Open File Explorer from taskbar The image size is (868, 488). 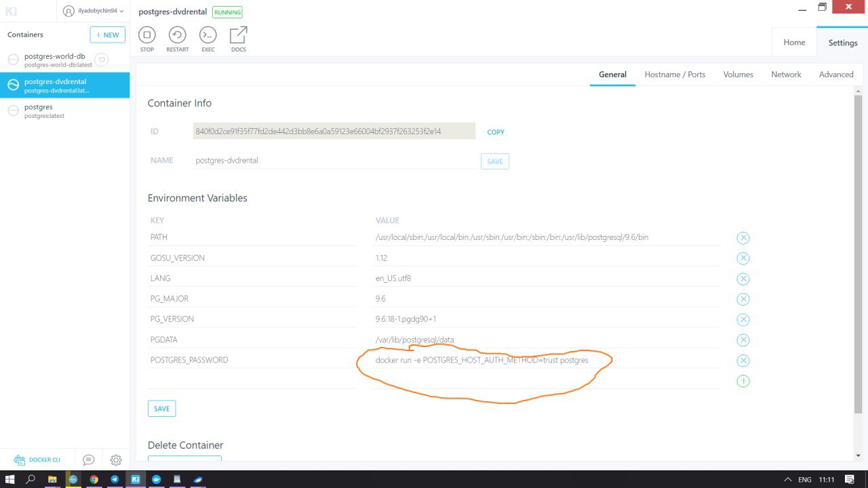52,479
